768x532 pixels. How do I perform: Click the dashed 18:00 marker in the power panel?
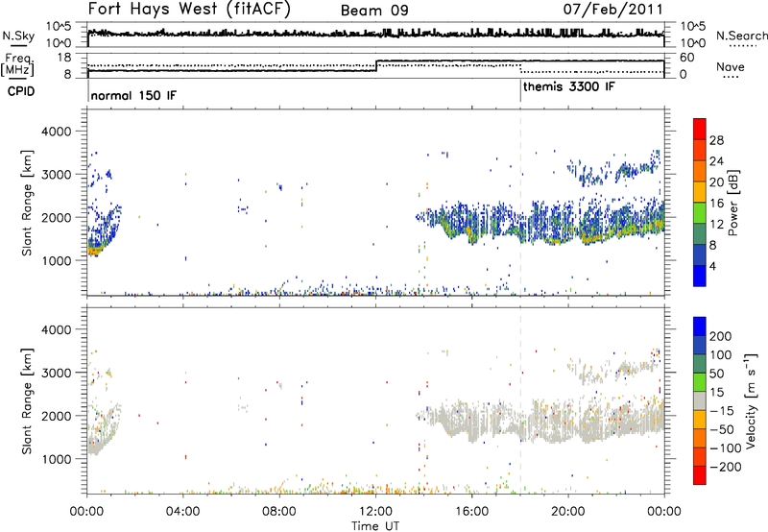click(520, 202)
